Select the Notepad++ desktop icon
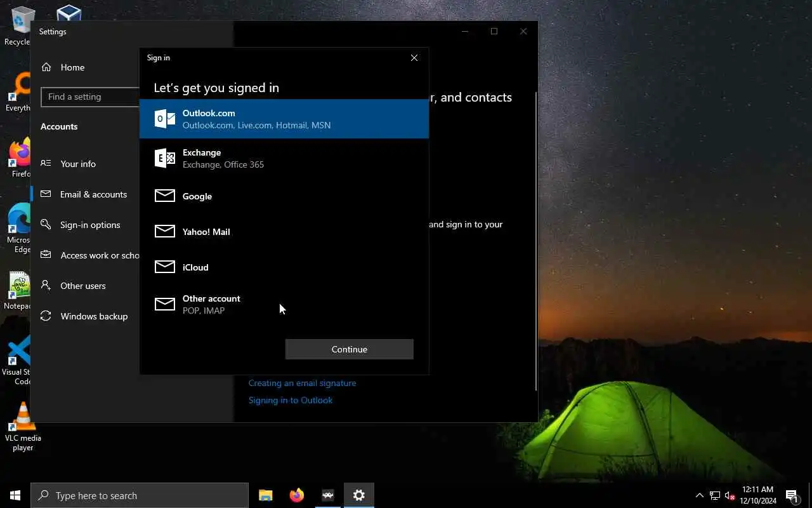812x508 pixels. [19, 291]
